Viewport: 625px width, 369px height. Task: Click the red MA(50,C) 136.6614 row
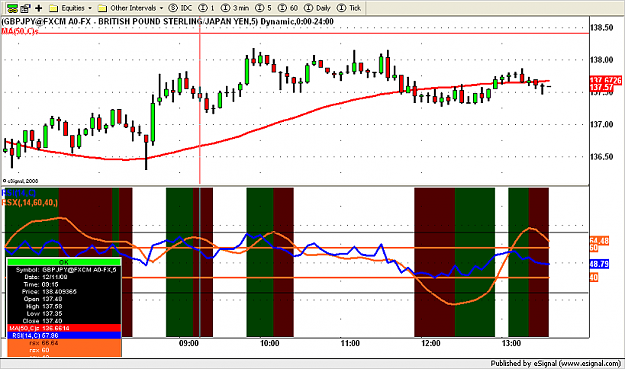[64, 328]
